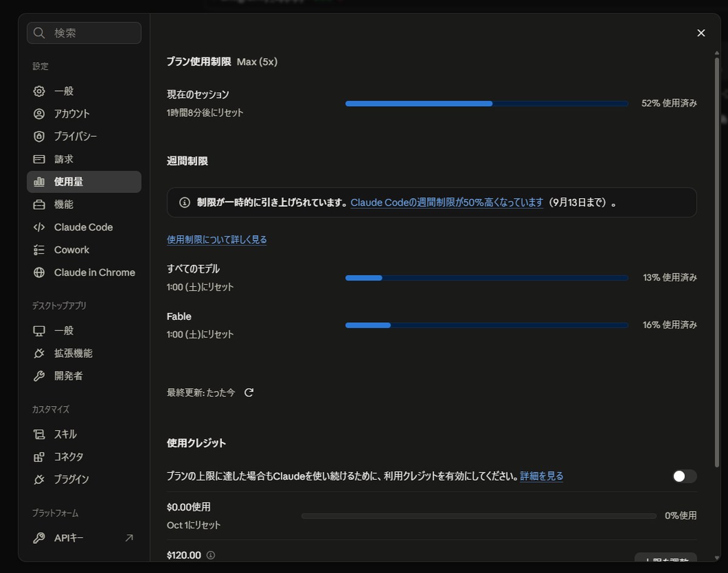Open the 請求 billing page
This screenshot has height=573, width=728.
pyautogui.click(x=84, y=159)
